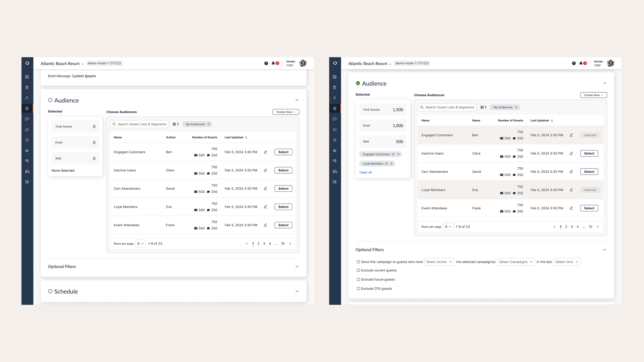Open the chat bubble icon in right sidebar
Screen dimensions: 644x362
tap(335, 119)
